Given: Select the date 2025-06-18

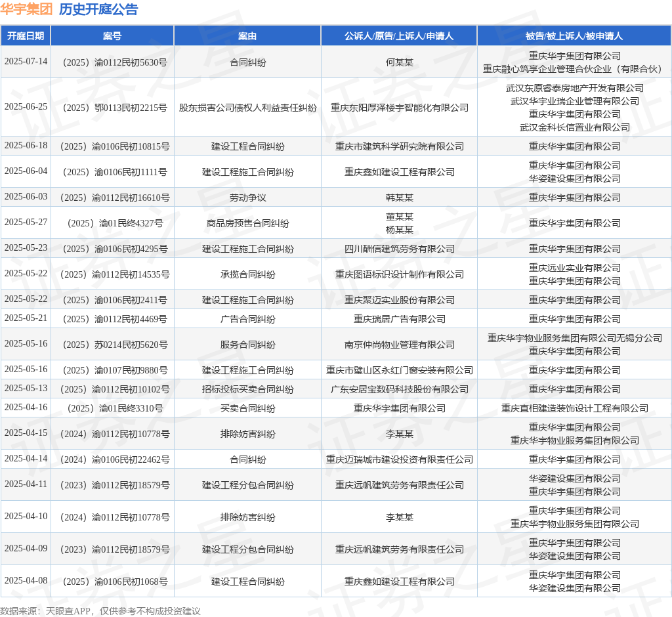Looking at the screenshot, I should pyautogui.click(x=26, y=145).
